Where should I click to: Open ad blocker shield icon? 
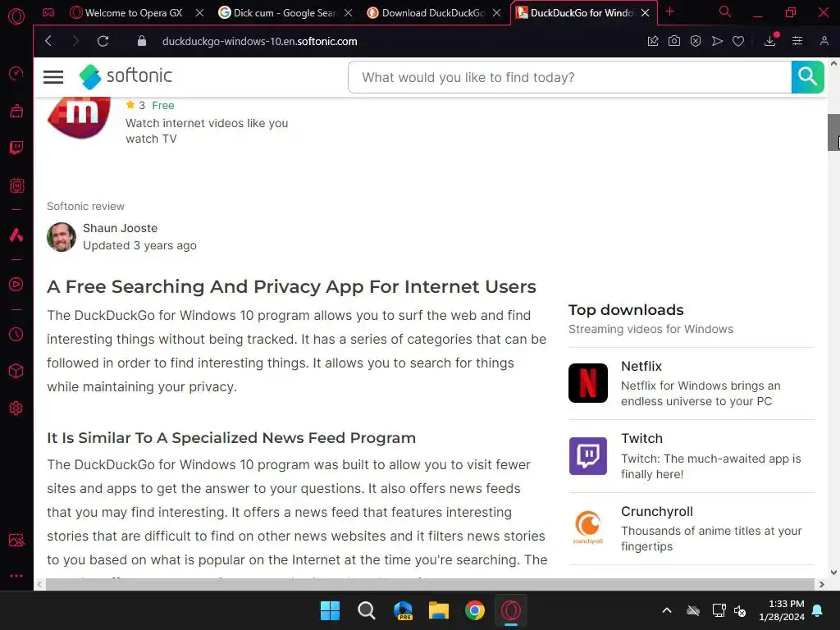coord(696,41)
